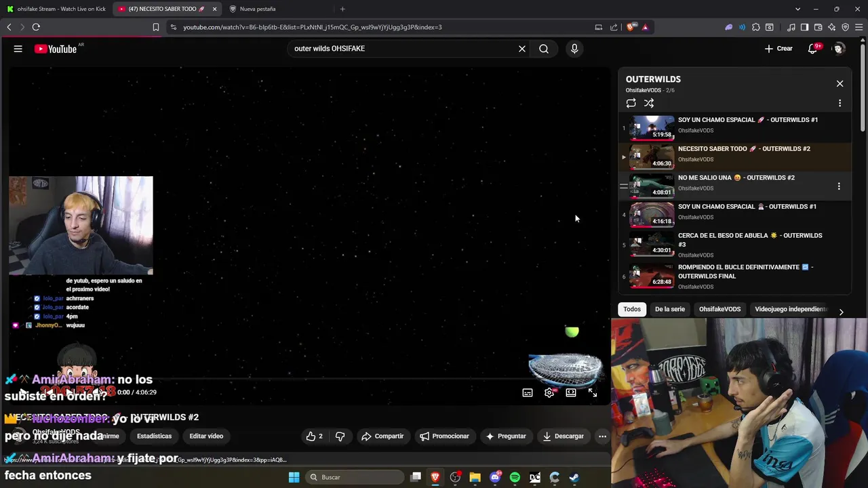The image size is (868, 488).
Task: Open the Brave Wallet icon
Action: tap(818, 27)
